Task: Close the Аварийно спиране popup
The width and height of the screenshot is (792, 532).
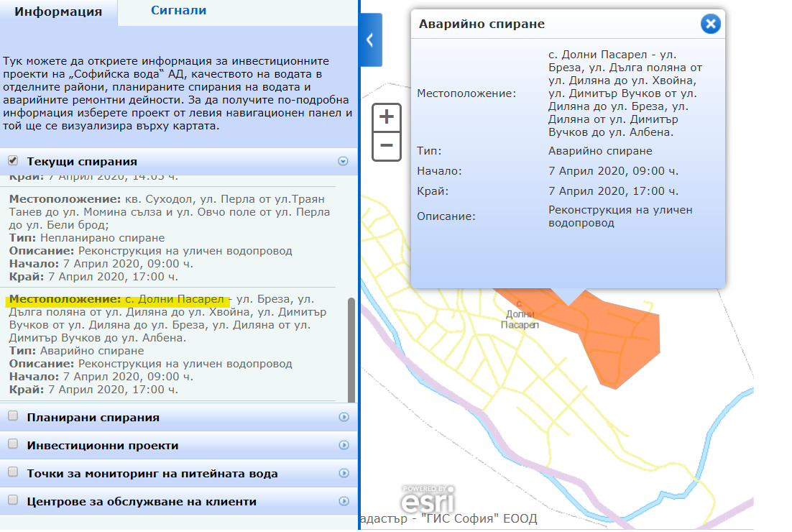Action: pos(710,24)
